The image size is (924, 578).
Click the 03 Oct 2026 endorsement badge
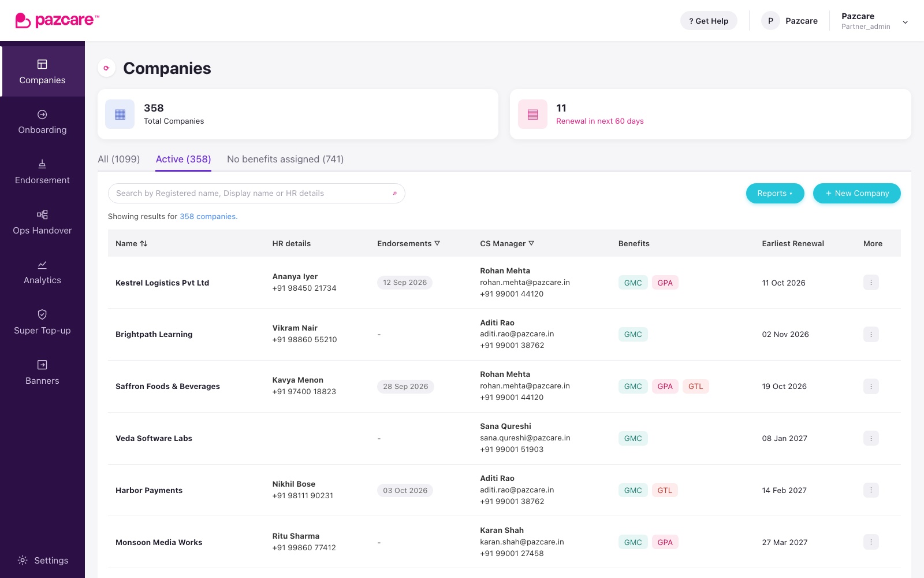tap(405, 491)
